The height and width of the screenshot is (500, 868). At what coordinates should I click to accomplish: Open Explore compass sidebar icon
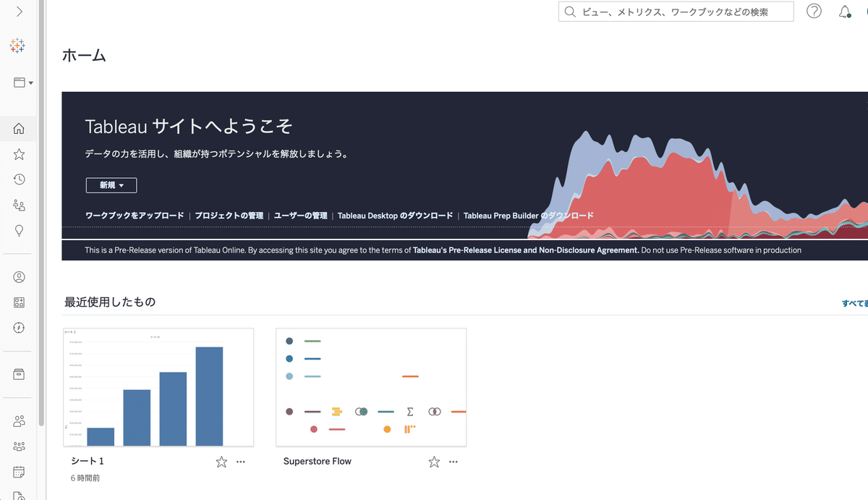[20, 328]
